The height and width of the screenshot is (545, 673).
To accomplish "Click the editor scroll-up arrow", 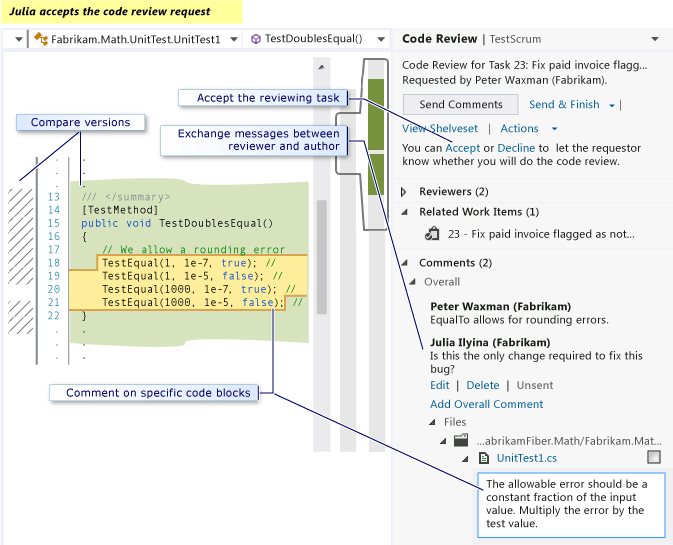I will pyautogui.click(x=321, y=66).
